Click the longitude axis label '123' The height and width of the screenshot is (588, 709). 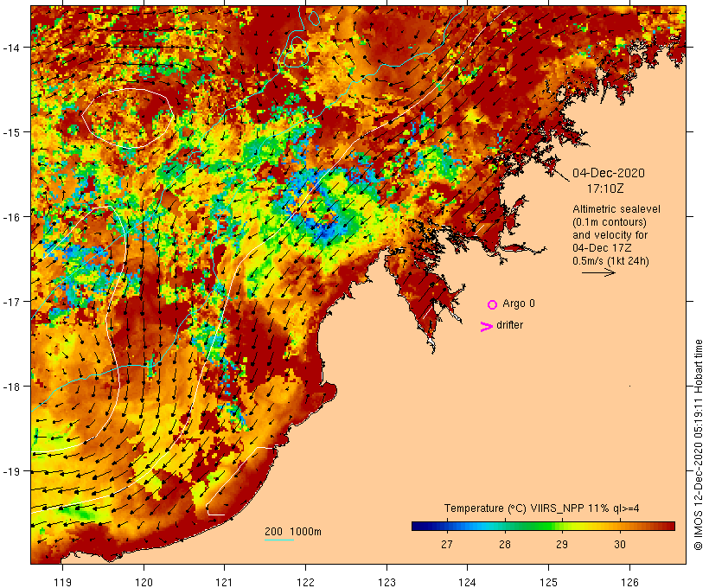click(386, 582)
